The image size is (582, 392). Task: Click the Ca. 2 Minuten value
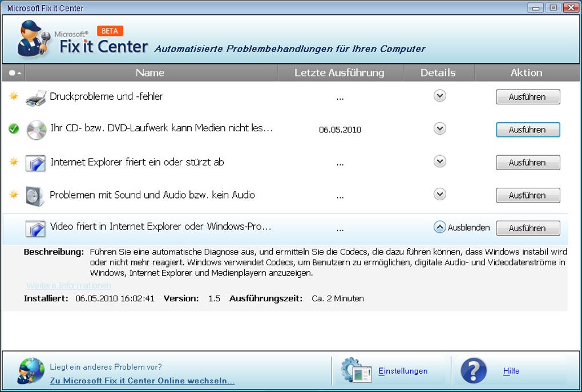(x=338, y=298)
